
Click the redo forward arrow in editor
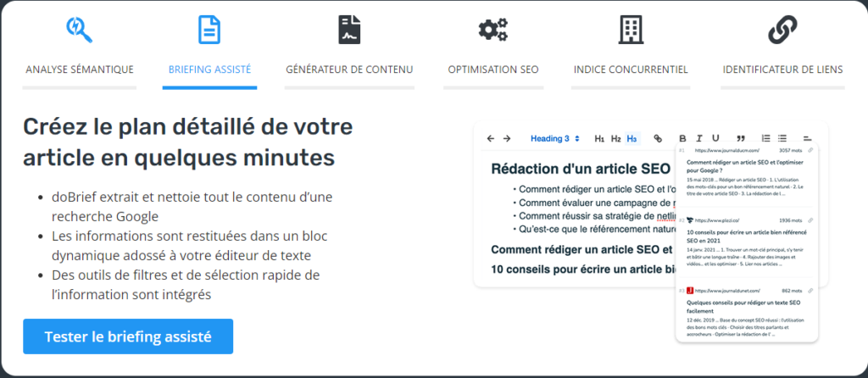pyautogui.click(x=507, y=138)
